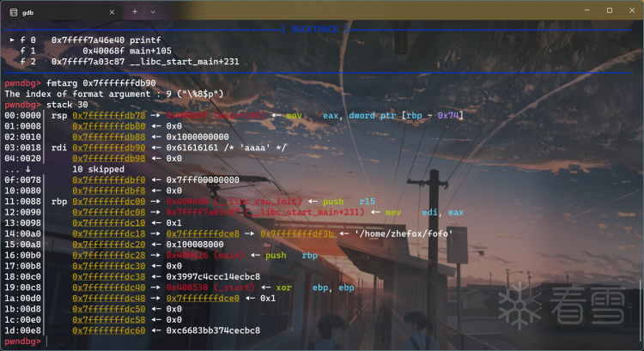
Task: Click stack address 0x7fffffffdc50
Action: click(x=109, y=309)
